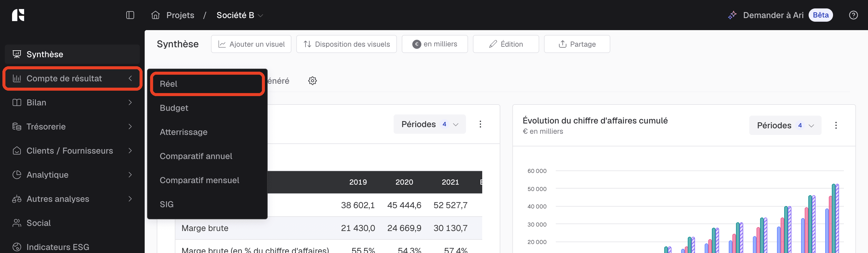Expand the Bilan submenu chevron

click(x=130, y=102)
